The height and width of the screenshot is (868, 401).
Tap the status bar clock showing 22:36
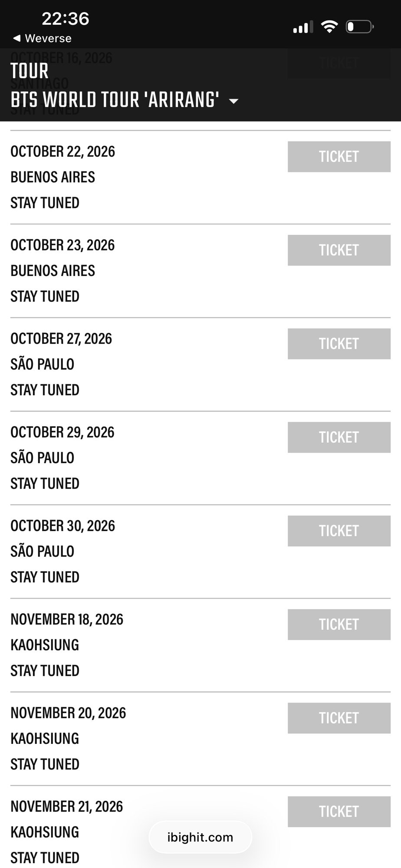point(66,19)
